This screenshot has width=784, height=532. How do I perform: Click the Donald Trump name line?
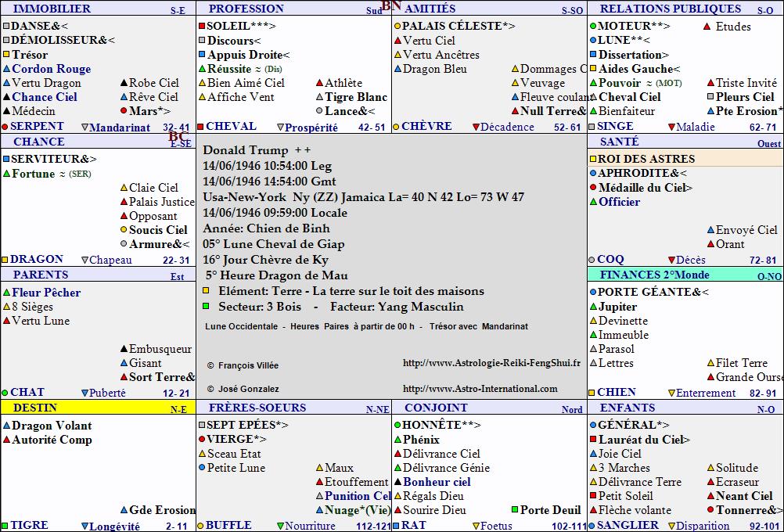click(257, 150)
